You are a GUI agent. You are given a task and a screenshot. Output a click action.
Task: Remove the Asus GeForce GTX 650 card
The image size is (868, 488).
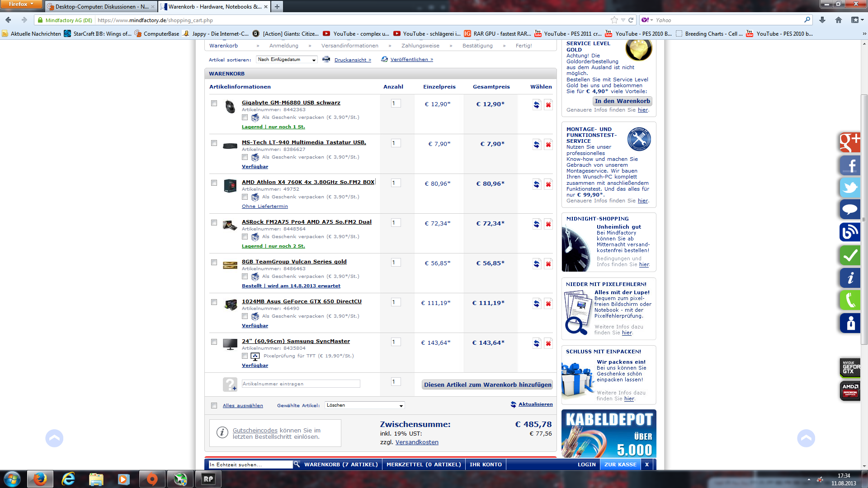pos(548,304)
